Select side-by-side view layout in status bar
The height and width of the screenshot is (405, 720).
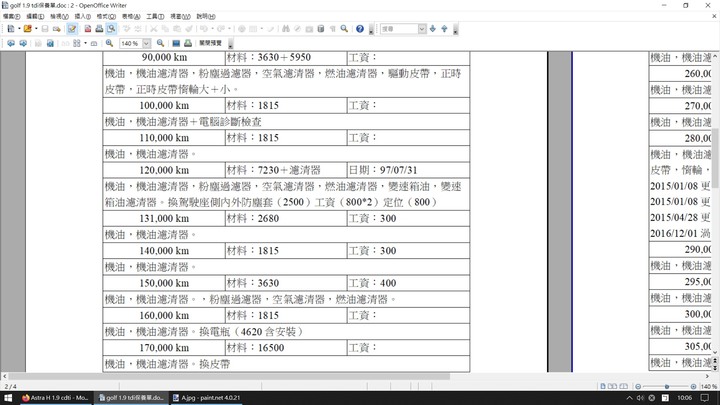pos(613,387)
